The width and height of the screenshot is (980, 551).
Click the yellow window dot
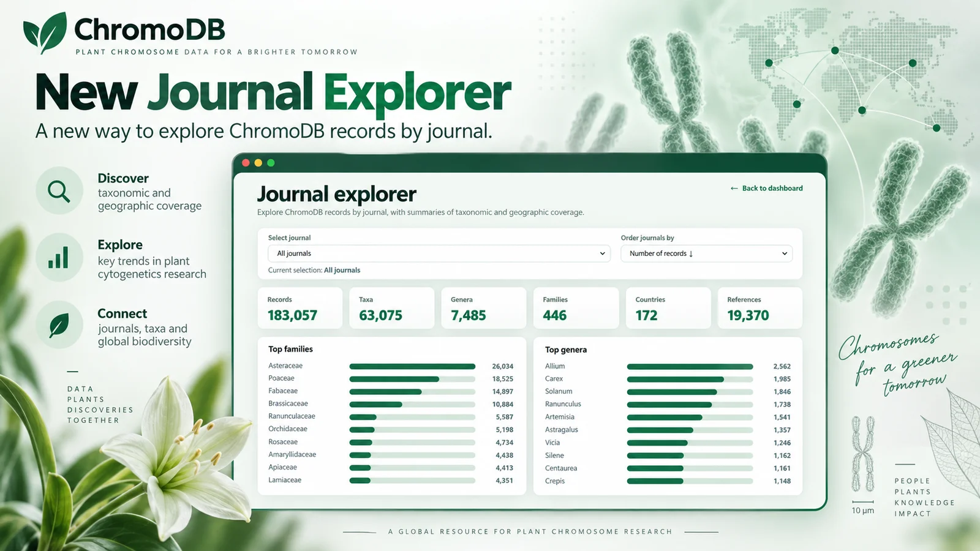[x=258, y=163]
